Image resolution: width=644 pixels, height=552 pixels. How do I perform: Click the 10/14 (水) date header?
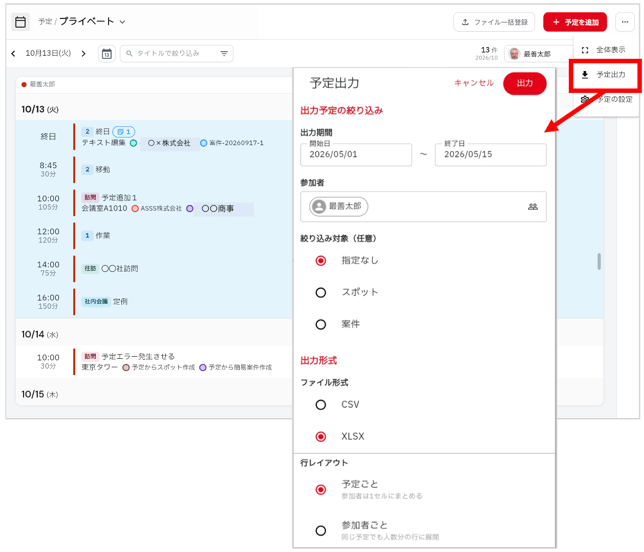pos(40,334)
